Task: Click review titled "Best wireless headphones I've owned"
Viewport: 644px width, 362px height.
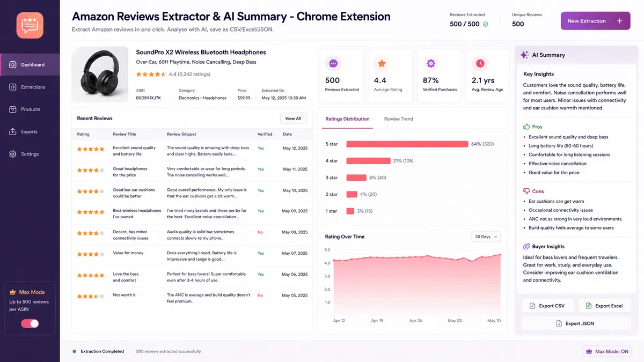Action: 137,213
